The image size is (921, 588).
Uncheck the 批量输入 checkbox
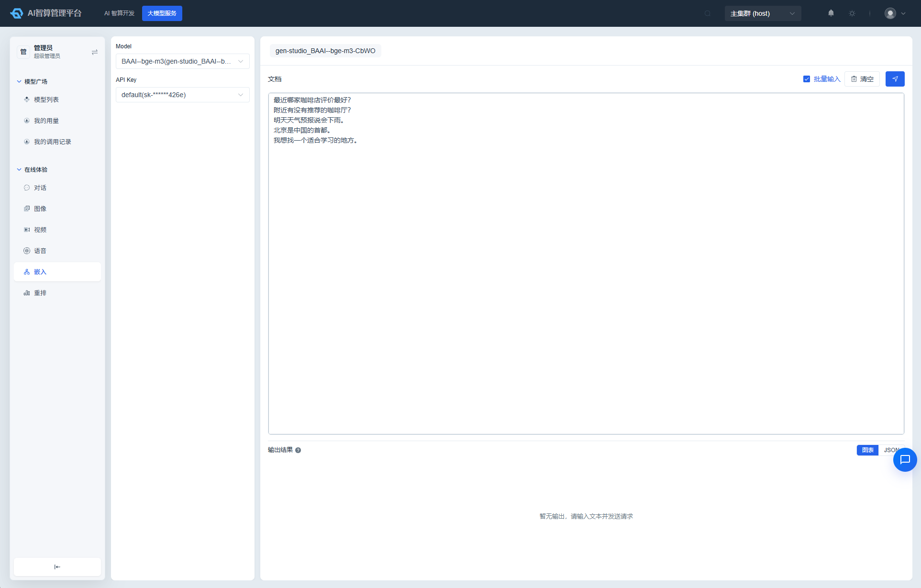[807, 79]
